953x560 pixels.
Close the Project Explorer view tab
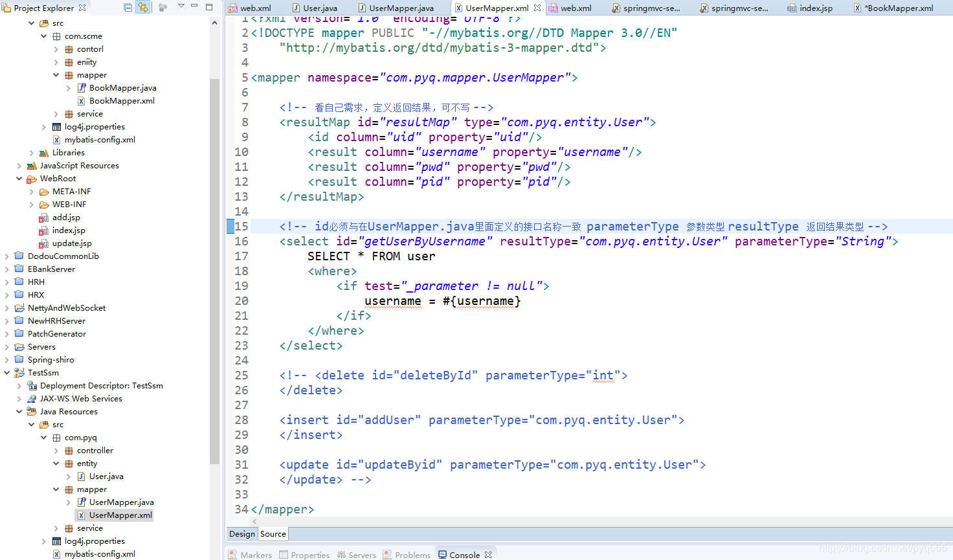point(82,8)
